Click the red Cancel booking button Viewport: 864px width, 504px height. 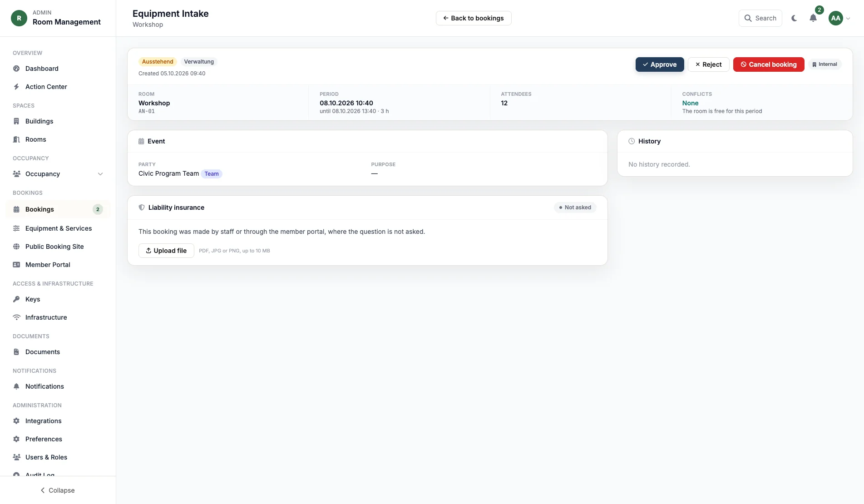(x=769, y=64)
